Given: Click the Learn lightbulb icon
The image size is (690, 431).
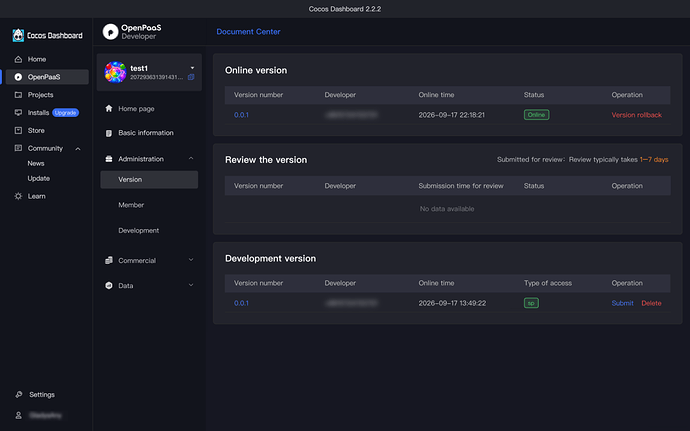Looking at the screenshot, I should point(18,196).
